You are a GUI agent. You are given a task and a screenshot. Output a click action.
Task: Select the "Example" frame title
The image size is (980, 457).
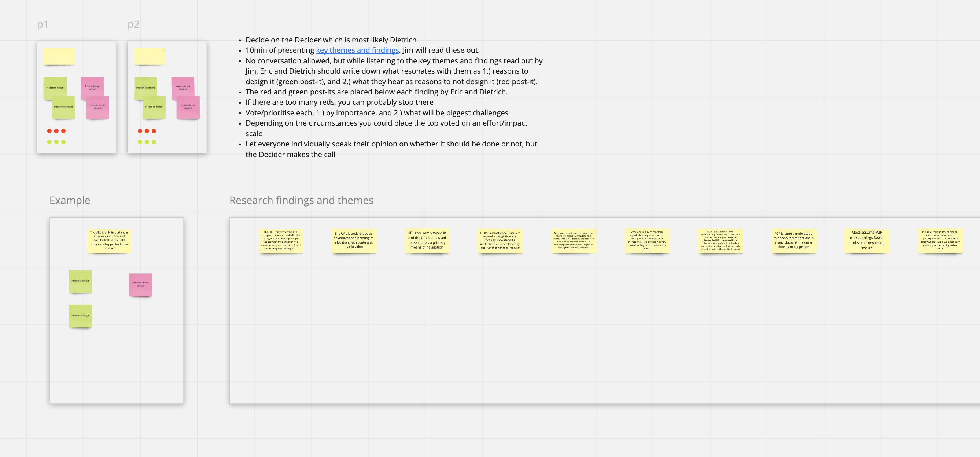point(70,200)
